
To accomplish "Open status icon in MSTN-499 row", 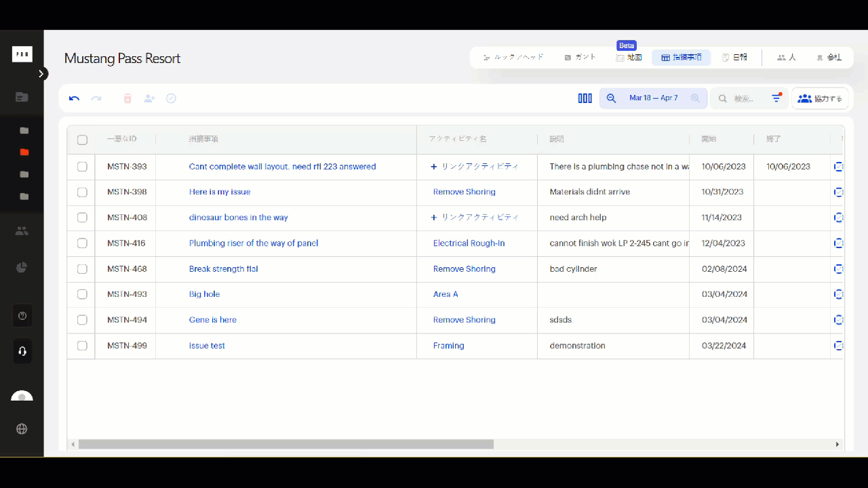I will [839, 346].
